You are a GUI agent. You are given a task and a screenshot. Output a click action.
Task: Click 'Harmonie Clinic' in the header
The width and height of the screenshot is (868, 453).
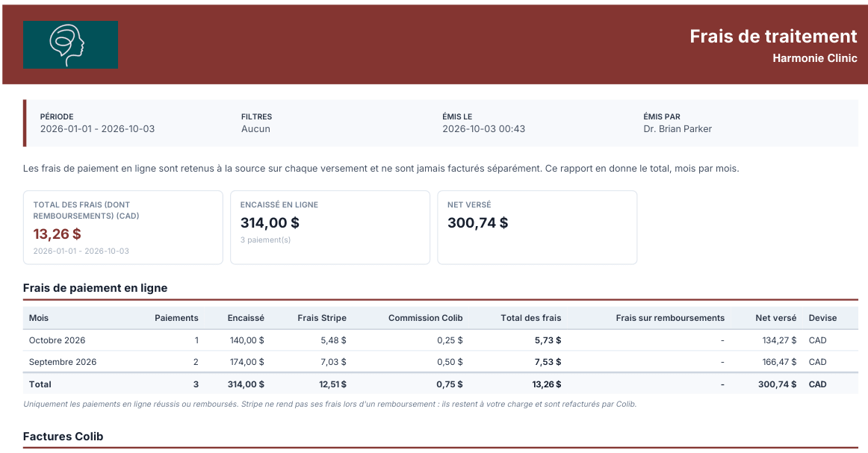(814, 58)
